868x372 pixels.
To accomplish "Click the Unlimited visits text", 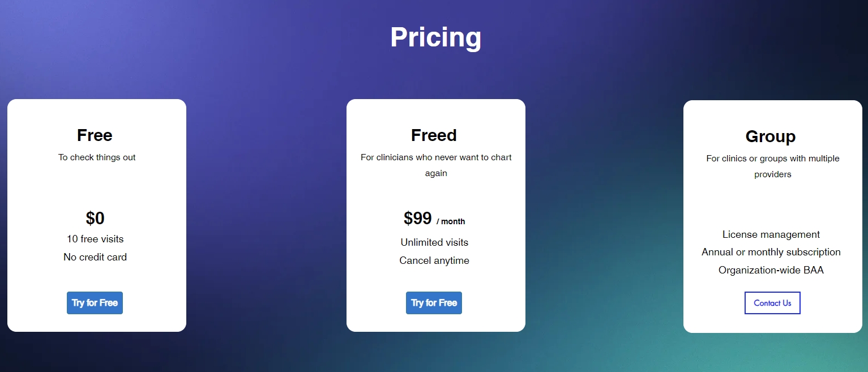I will click(434, 242).
